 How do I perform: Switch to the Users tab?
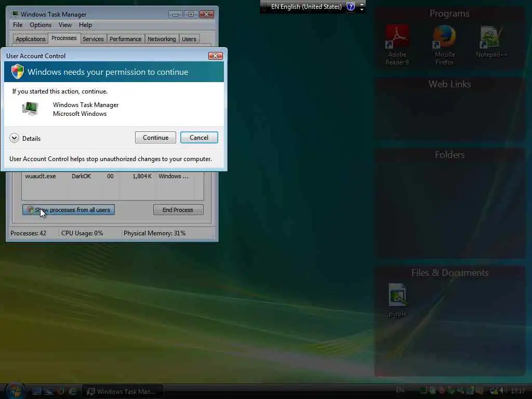click(x=189, y=38)
